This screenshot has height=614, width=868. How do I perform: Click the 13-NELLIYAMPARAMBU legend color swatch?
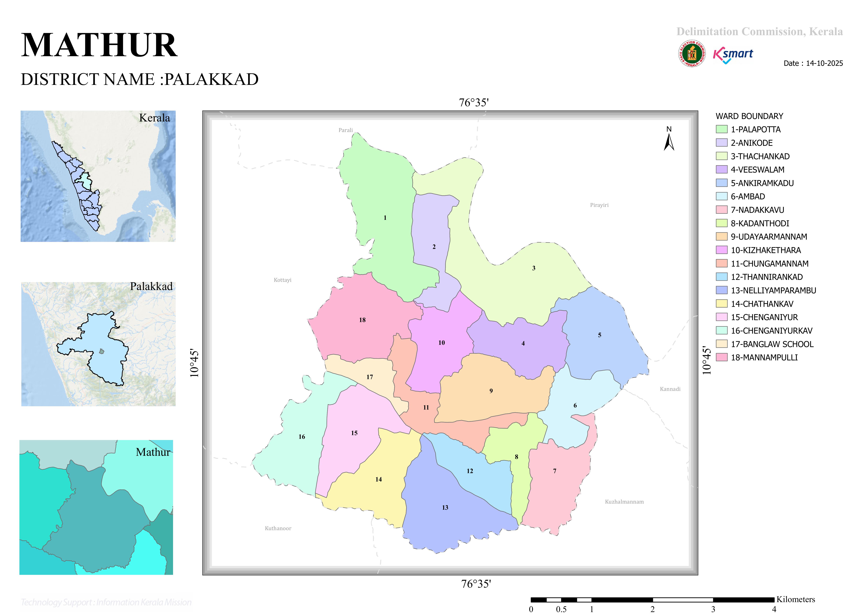coord(721,290)
